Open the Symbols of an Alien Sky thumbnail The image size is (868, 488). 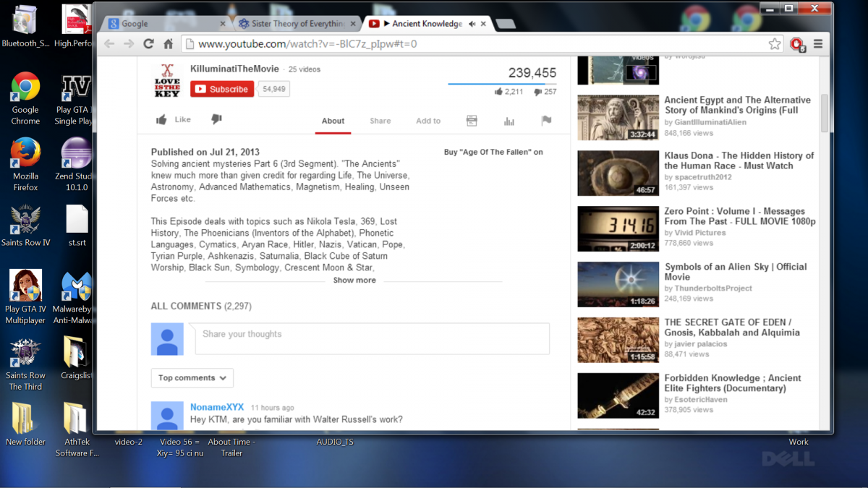[x=618, y=284]
